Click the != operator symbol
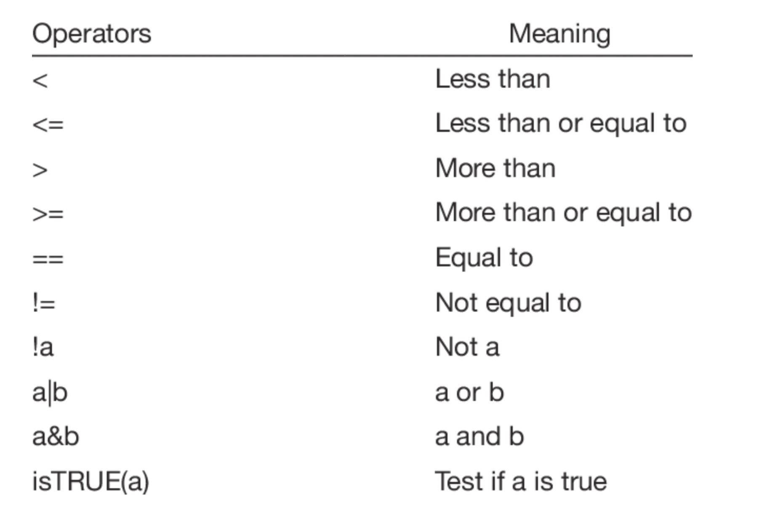The height and width of the screenshot is (532, 767). coord(44,303)
